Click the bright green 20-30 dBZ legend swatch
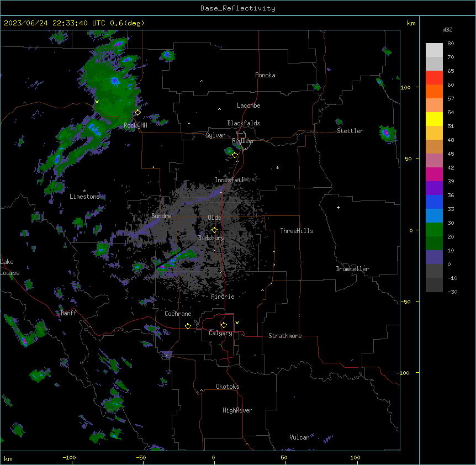The image size is (476, 465). coord(434,230)
